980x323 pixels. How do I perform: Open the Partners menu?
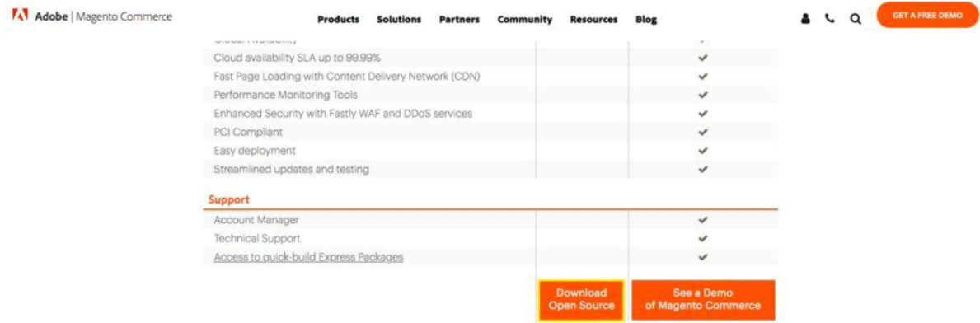(x=459, y=20)
